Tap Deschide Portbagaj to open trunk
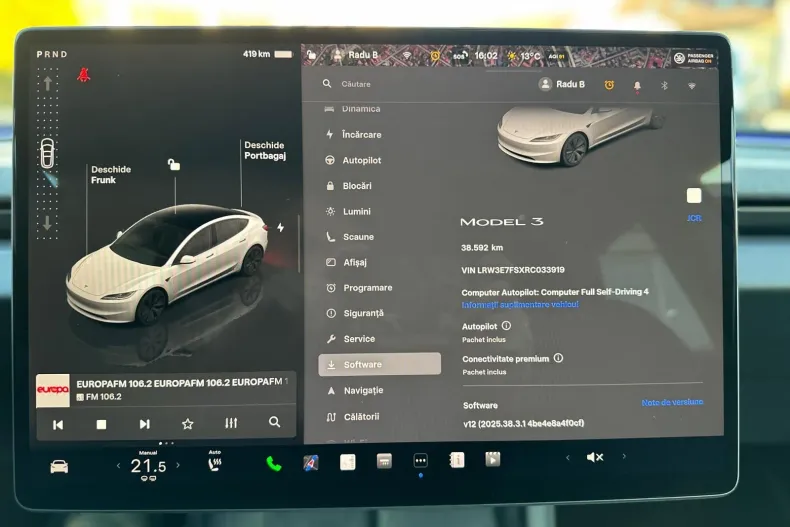This screenshot has height=527, width=790. click(265, 150)
